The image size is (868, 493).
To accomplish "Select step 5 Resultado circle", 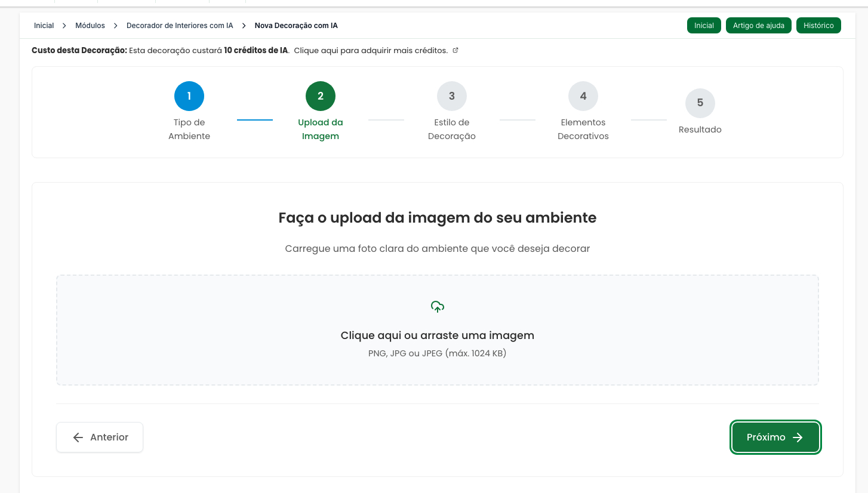I will click(x=700, y=103).
